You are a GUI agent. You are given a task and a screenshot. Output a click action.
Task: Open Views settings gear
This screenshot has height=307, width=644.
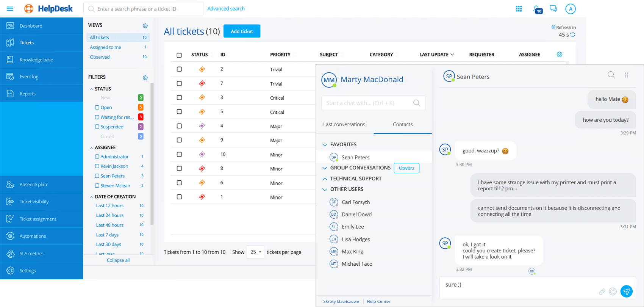pos(145,26)
